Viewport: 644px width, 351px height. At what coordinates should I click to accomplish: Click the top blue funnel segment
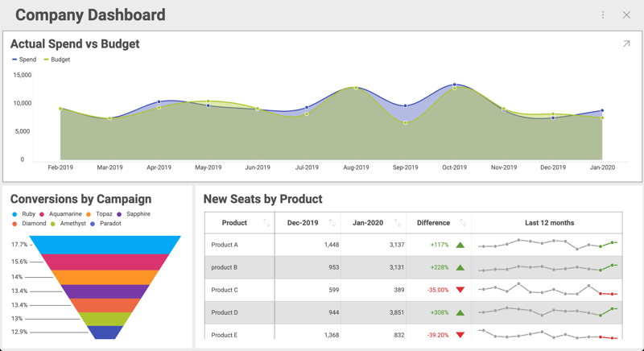click(109, 245)
